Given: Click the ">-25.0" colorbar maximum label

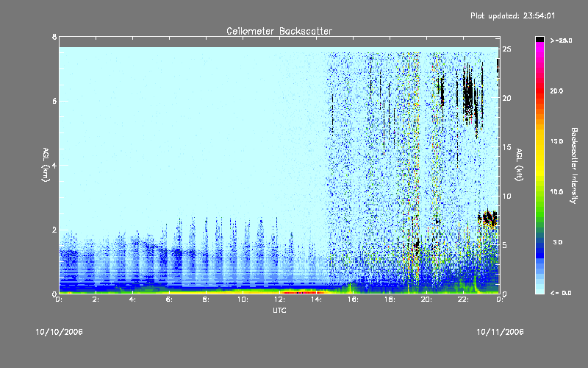Looking at the screenshot, I should click(x=562, y=40).
